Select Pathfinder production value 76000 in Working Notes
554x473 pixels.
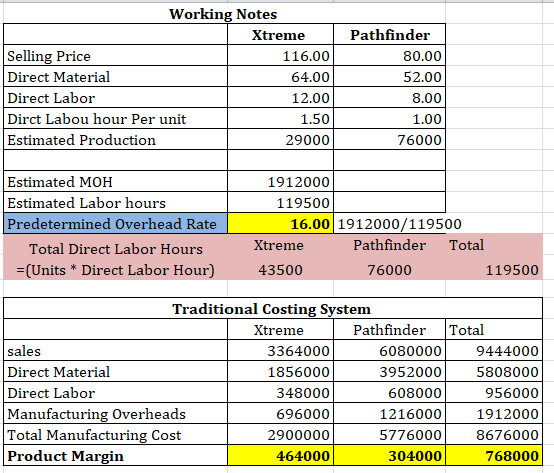click(x=389, y=140)
